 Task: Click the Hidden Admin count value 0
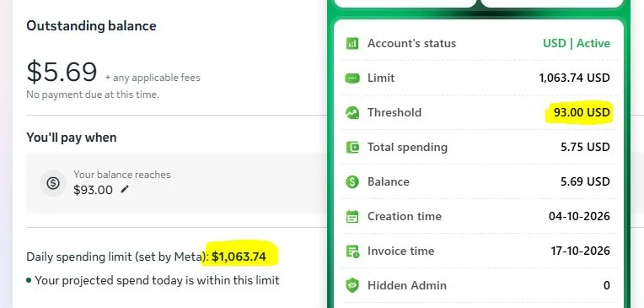click(x=607, y=285)
